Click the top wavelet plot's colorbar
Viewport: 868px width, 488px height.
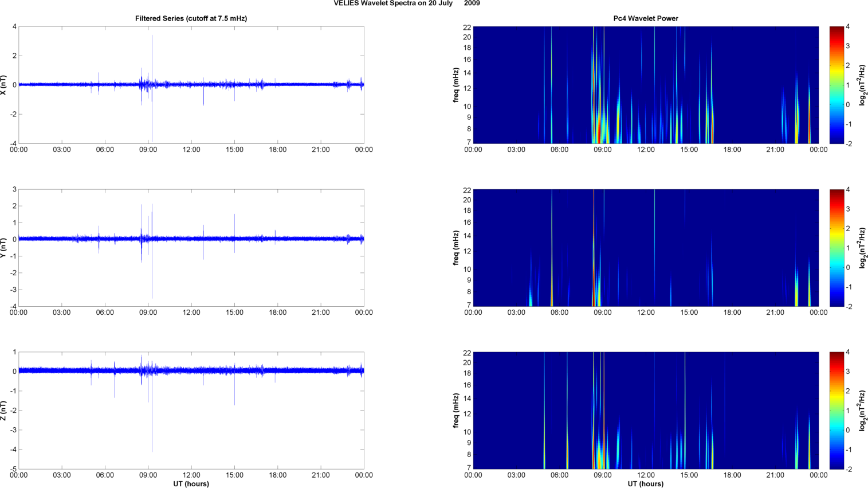(836, 85)
